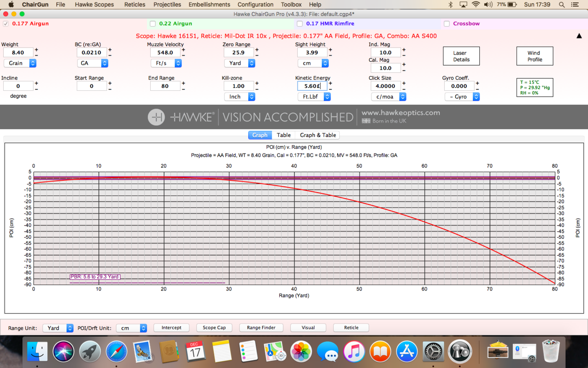Open Maps icon in the dock
This screenshot has height=368, width=588.
pyautogui.click(x=275, y=352)
